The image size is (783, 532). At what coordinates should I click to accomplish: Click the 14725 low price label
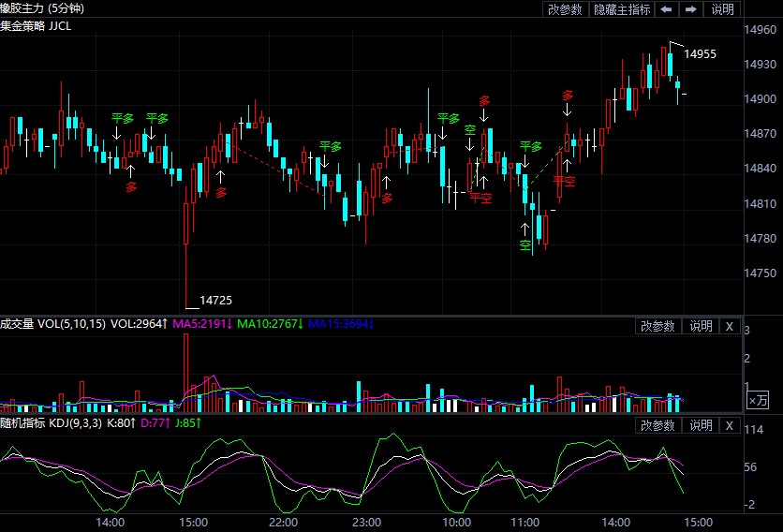[x=215, y=300]
